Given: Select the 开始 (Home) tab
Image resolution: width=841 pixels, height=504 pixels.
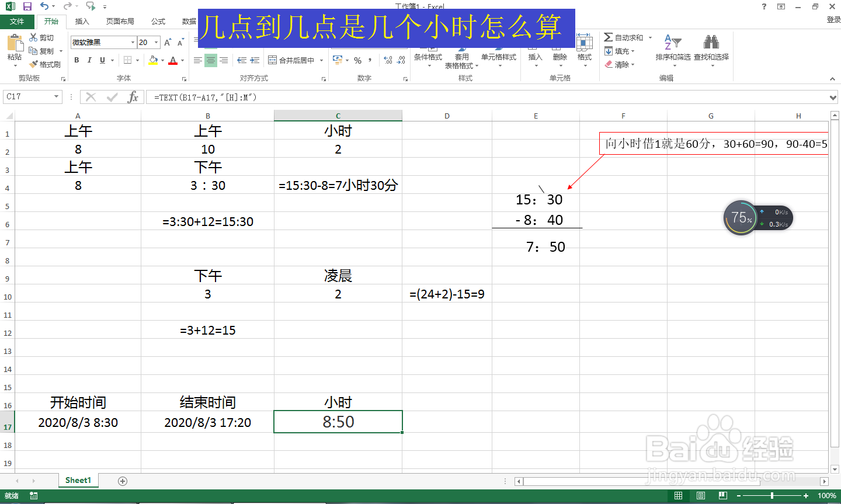Looking at the screenshot, I should point(51,21).
